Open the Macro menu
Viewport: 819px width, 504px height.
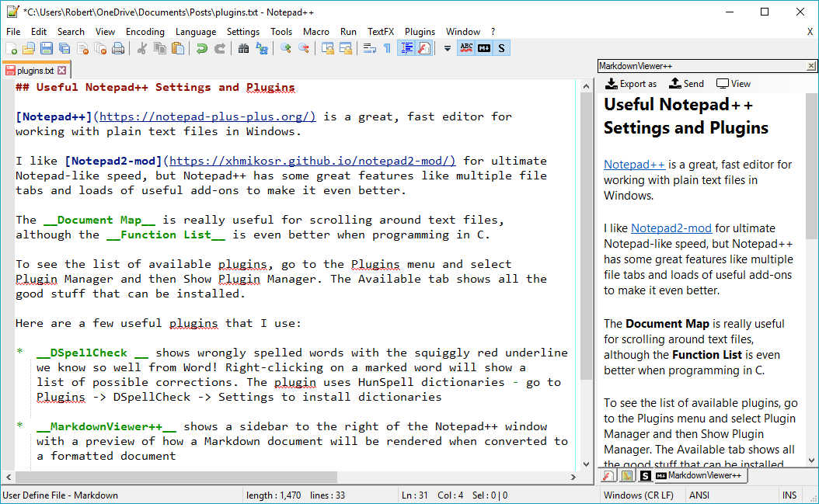(x=316, y=32)
